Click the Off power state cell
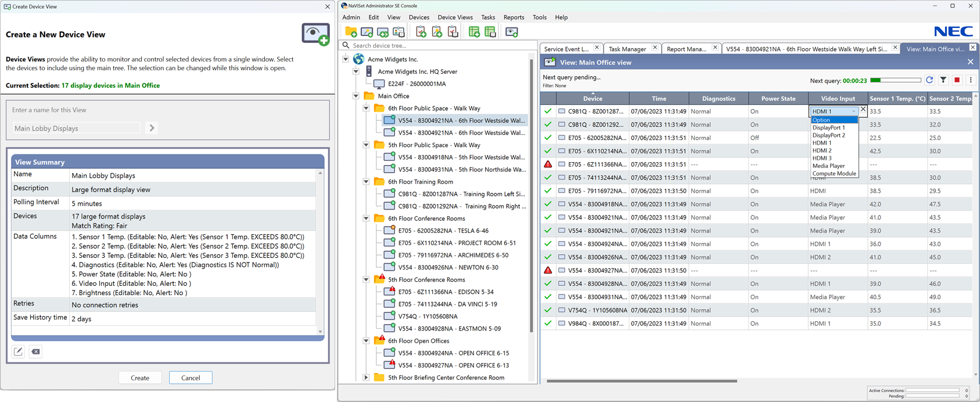This screenshot has width=980, height=402. pyautogui.click(x=778, y=138)
